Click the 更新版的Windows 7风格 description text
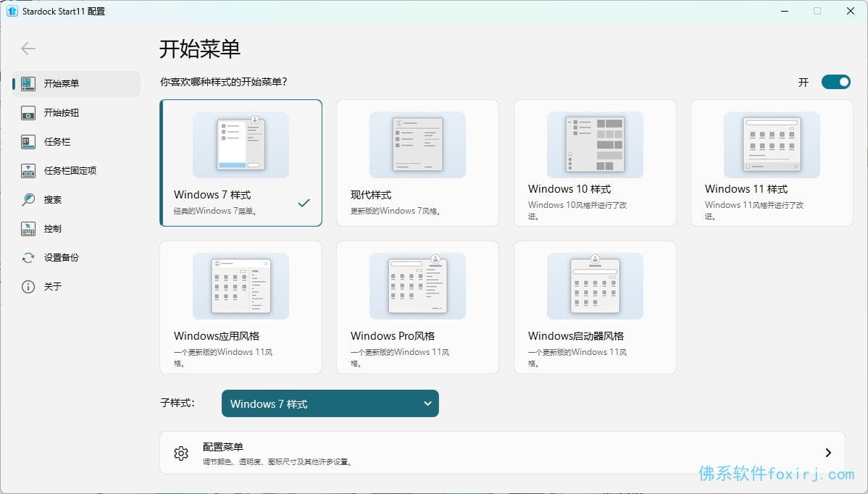This screenshot has height=494, width=868. coord(396,211)
